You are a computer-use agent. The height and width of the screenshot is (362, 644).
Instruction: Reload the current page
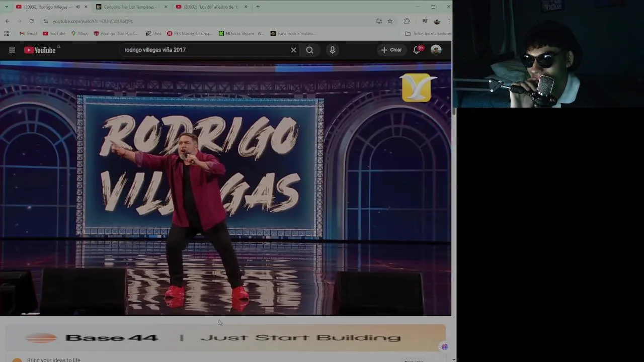31,21
